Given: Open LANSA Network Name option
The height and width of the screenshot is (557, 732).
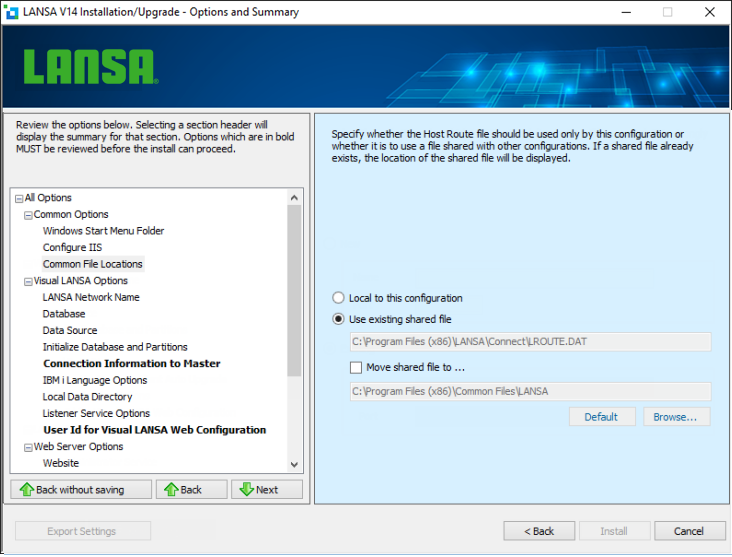Looking at the screenshot, I should pyautogui.click(x=91, y=297).
